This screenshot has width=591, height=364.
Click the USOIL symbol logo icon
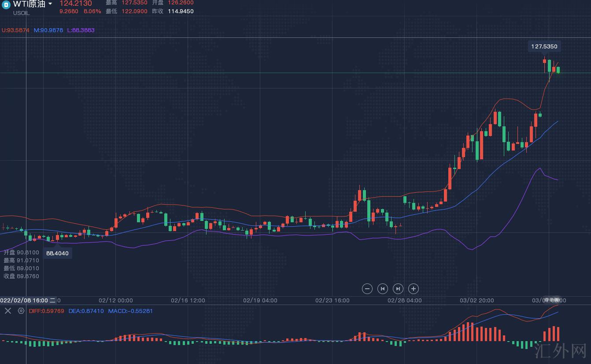pyautogui.click(x=6, y=4)
